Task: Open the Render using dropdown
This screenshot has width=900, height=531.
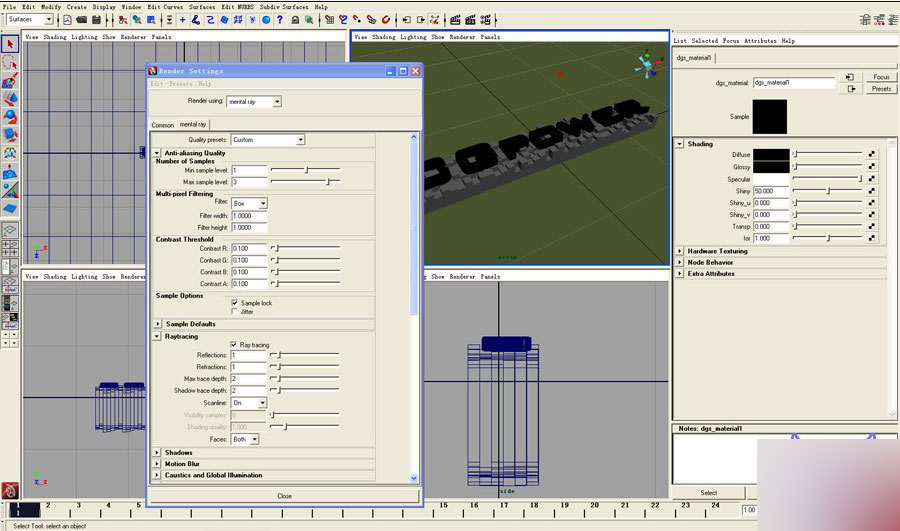Action: coord(254,101)
